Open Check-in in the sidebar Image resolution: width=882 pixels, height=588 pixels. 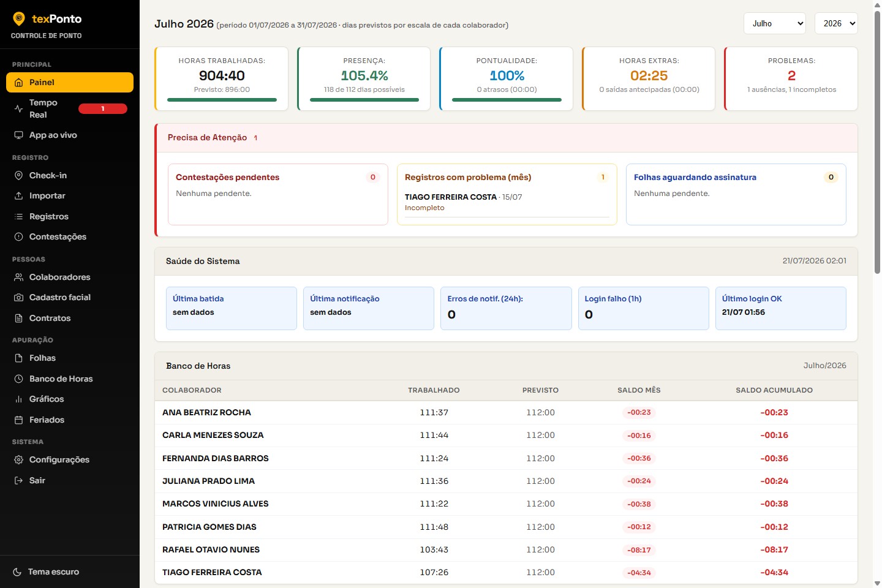pos(70,176)
